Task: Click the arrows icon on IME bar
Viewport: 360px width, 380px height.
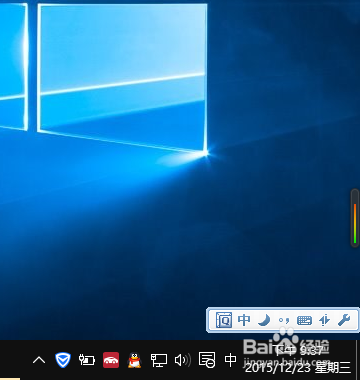Action: (324, 320)
